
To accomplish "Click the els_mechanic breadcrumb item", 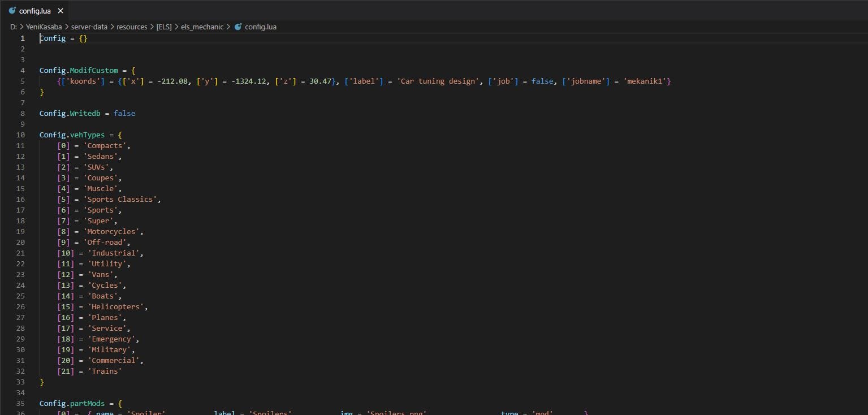I will pos(202,27).
